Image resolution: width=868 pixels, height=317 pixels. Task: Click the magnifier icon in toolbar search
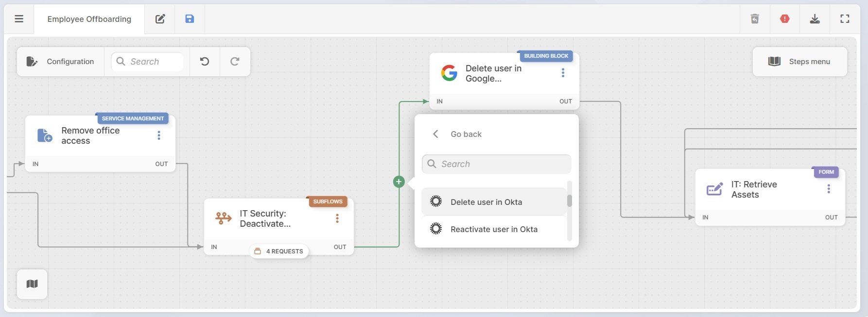coord(121,61)
